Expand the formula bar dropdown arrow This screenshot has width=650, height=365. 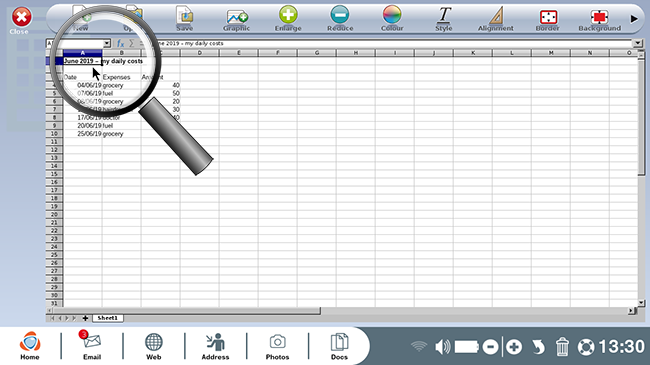(638, 43)
